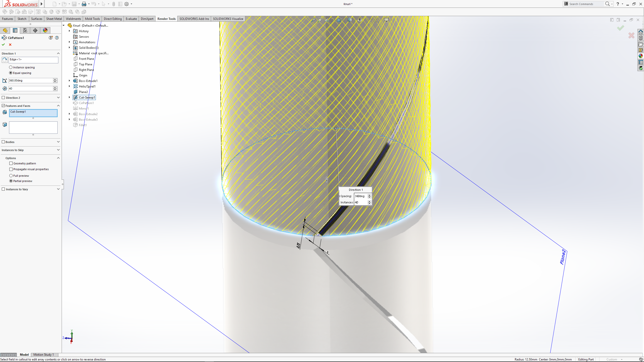Open the DimXpertManager tab icon
Image resolution: width=644 pixels, height=362 pixels.
[x=35, y=30]
